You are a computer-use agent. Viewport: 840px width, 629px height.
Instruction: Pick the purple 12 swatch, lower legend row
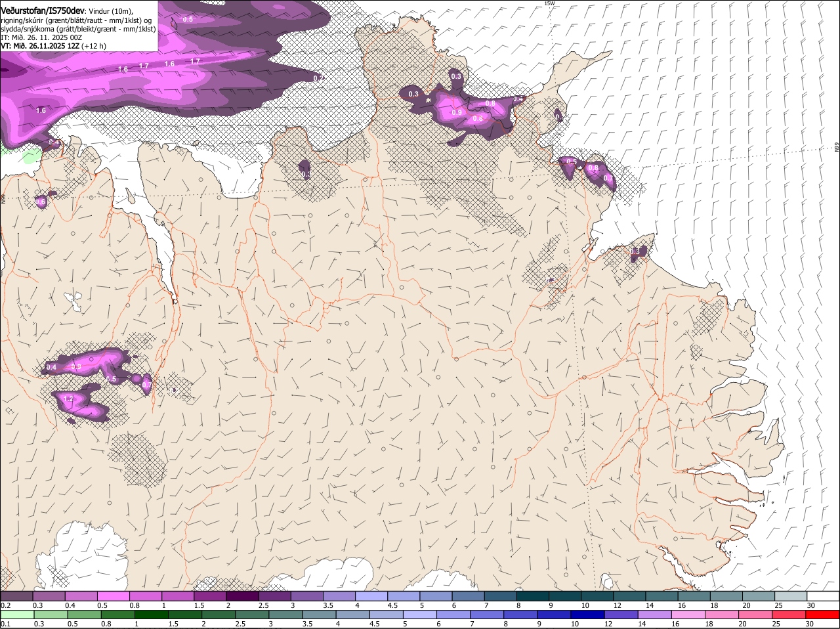(x=621, y=615)
